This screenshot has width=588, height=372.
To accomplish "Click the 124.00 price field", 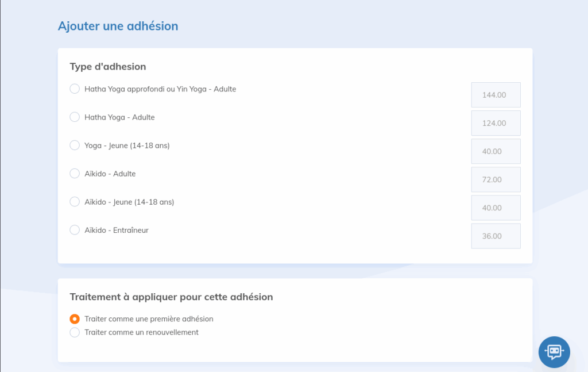I will 496,123.
